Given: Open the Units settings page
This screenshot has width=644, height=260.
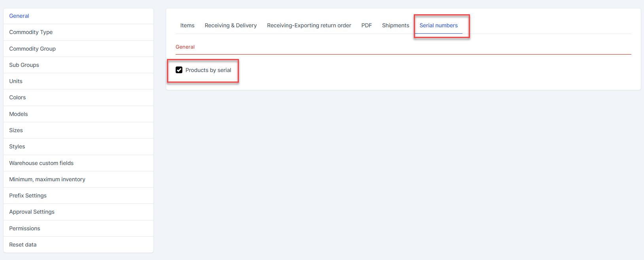Looking at the screenshot, I should (16, 81).
